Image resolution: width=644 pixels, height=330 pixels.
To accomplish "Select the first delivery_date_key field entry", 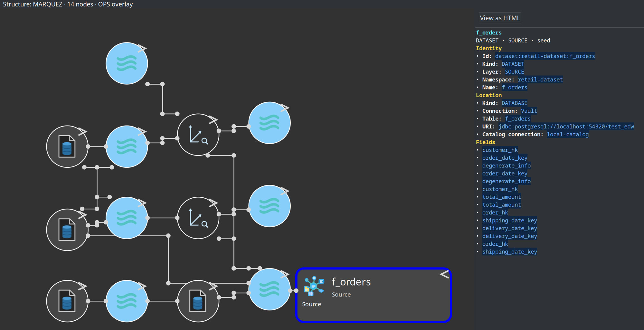I will pyautogui.click(x=509, y=228).
